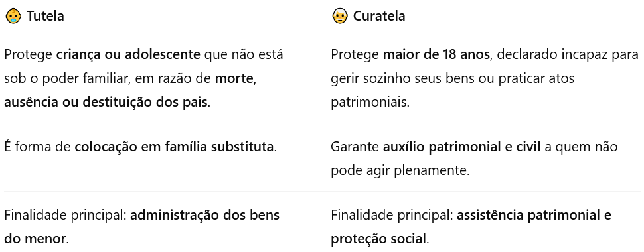Screen dimensions: 644x252
Task: Click bold text 'criança ou adolescente'
Action: [128, 54]
